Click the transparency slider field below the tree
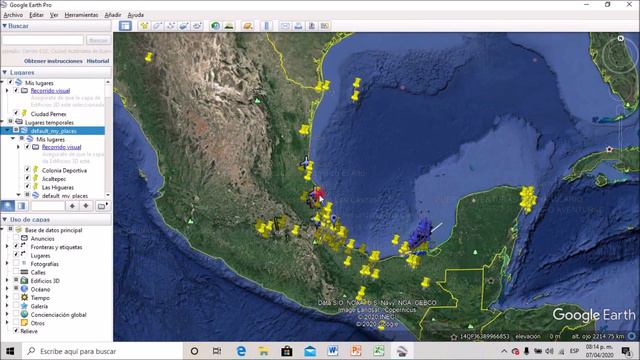The image size is (640, 360). [x=48, y=206]
